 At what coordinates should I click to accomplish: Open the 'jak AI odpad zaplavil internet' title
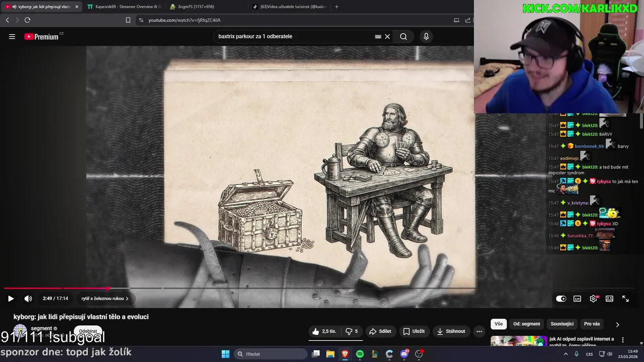(582, 341)
